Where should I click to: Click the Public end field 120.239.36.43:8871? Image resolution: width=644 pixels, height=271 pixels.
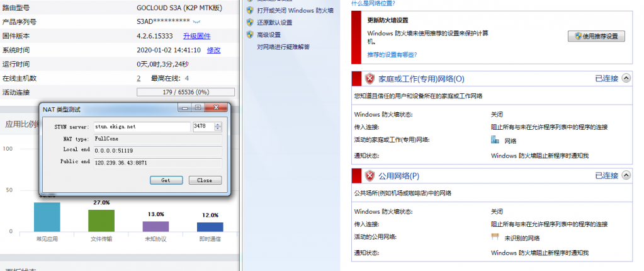point(158,163)
